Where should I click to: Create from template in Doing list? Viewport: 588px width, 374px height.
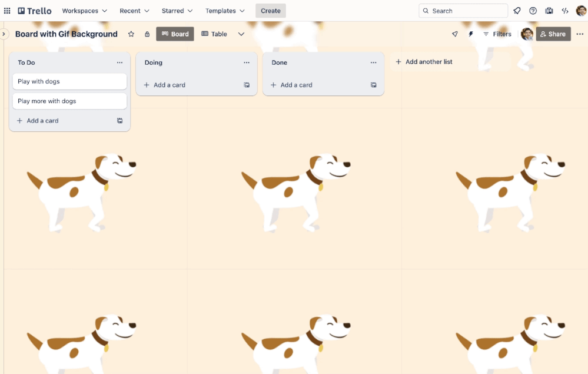click(x=247, y=85)
